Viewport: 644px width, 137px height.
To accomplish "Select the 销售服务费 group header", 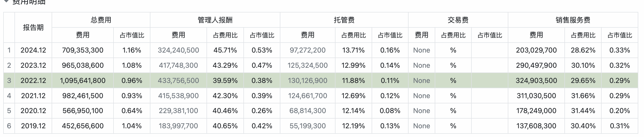I will [573, 20].
